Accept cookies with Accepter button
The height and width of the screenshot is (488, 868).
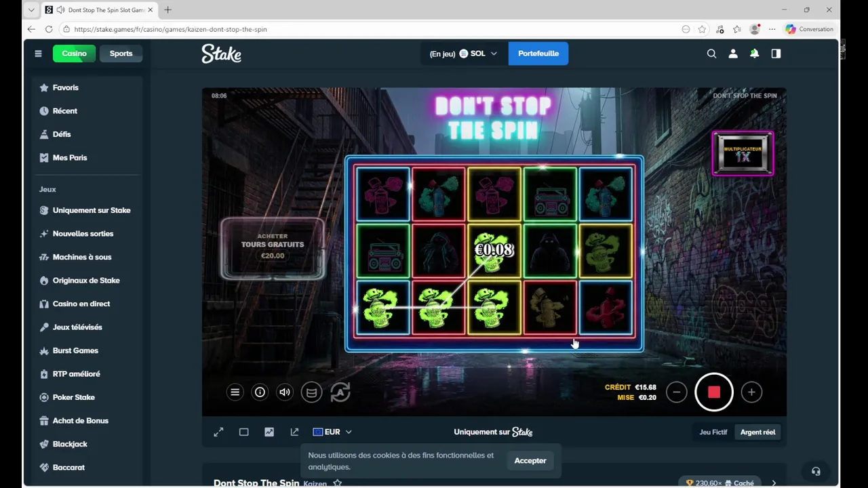coord(530,461)
